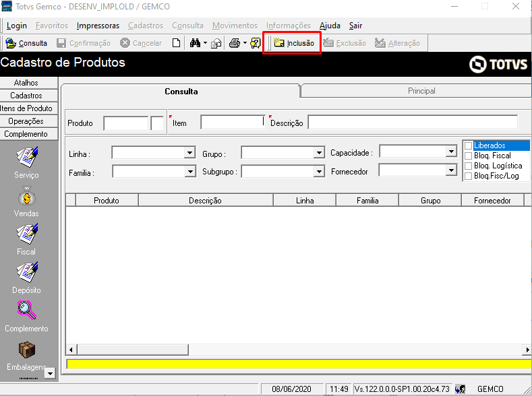Viewport: 532px width, 396px height.
Task: Open the Depósito sidebar icon
Action: pyautogui.click(x=27, y=272)
